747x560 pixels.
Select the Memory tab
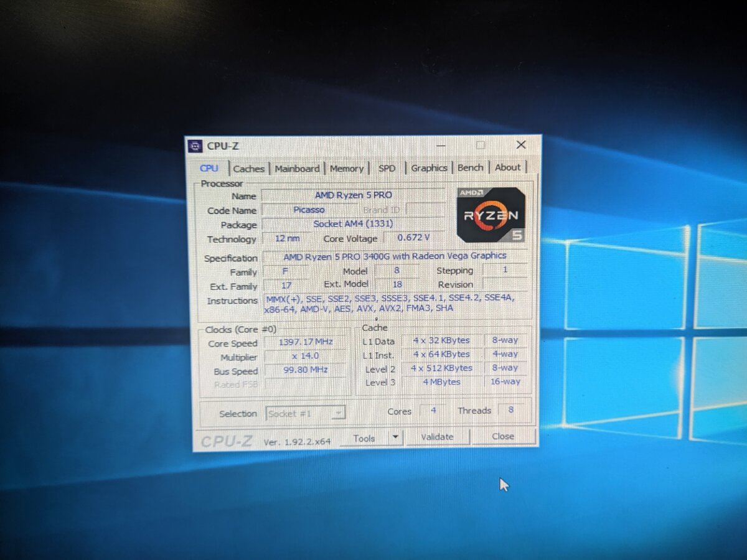pyautogui.click(x=346, y=169)
